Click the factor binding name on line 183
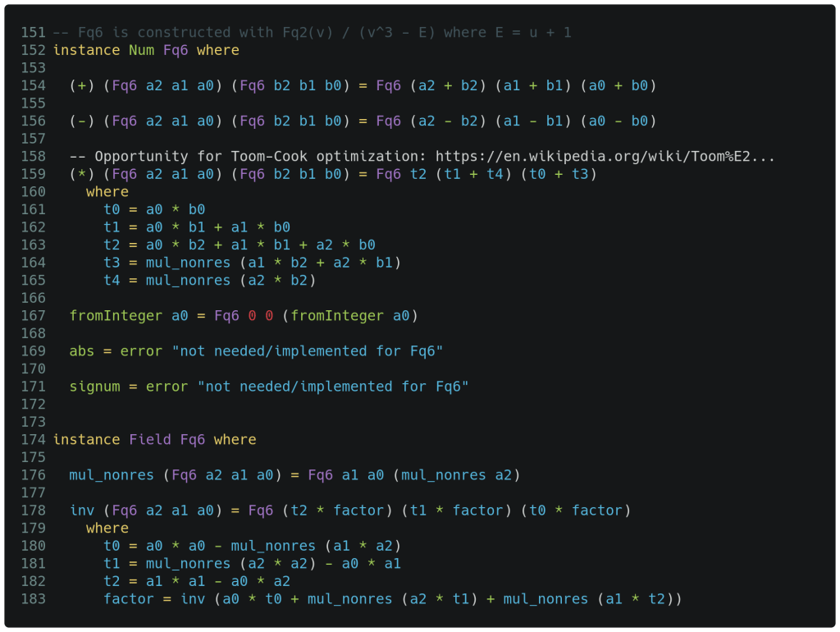 tap(129, 599)
